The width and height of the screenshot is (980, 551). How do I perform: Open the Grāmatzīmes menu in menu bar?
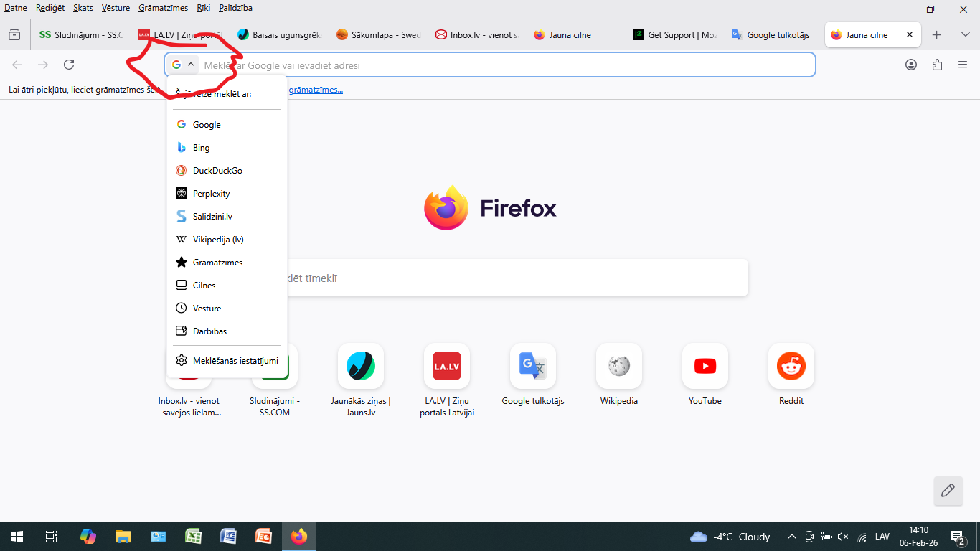pyautogui.click(x=164, y=8)
